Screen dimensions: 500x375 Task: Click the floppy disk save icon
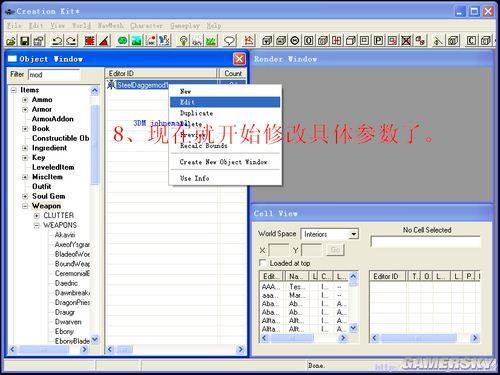click(x=25, y=41)
